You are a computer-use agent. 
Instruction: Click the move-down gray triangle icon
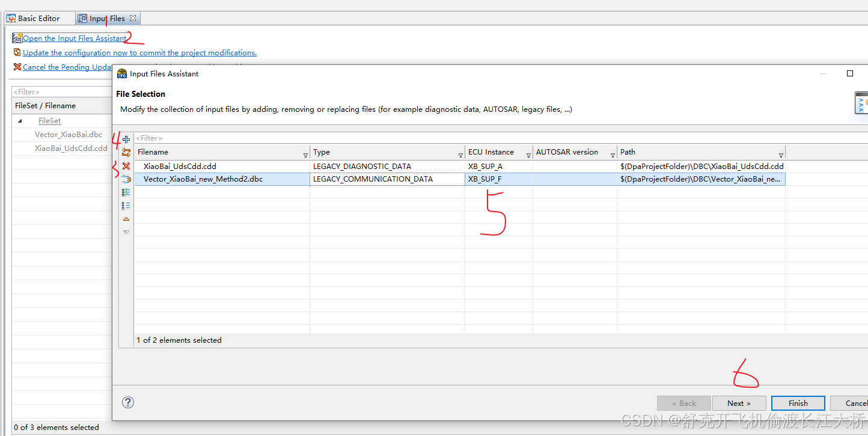[x=126, y=232]
